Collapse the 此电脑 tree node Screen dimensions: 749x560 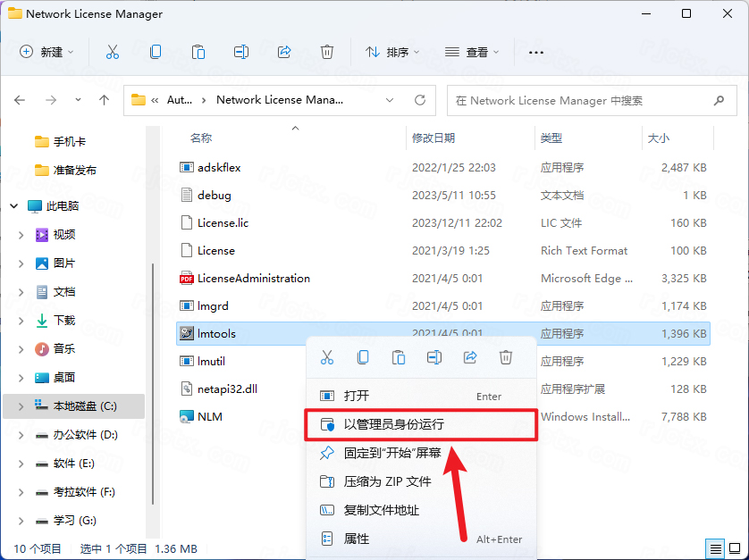click(x=14, y=206)
